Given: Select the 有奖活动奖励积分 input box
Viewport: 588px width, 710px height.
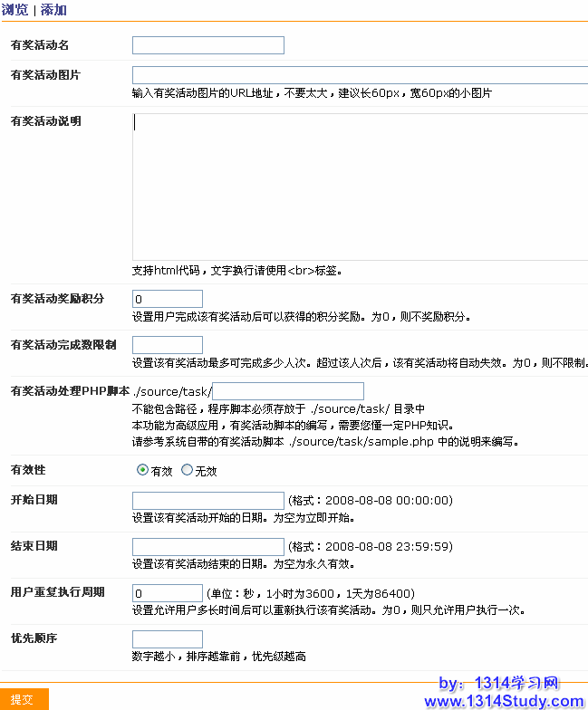Looking at the screenshot, I should click(x=167, y=300).
